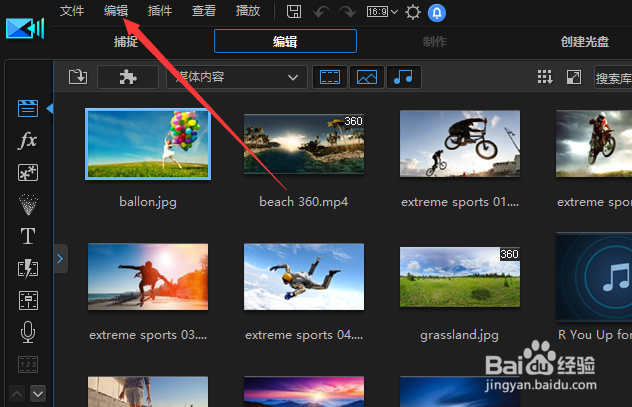Viewport: 632px width, 407px height.
Task: Toggle video files filter
Action: click(x=330, y=77)
